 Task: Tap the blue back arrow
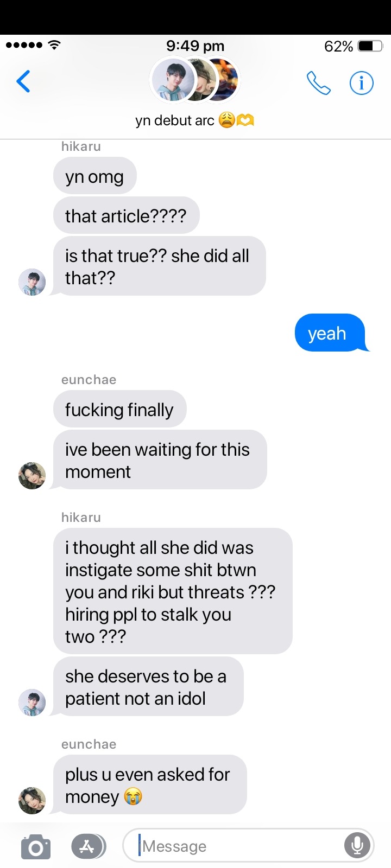(23, 82)
